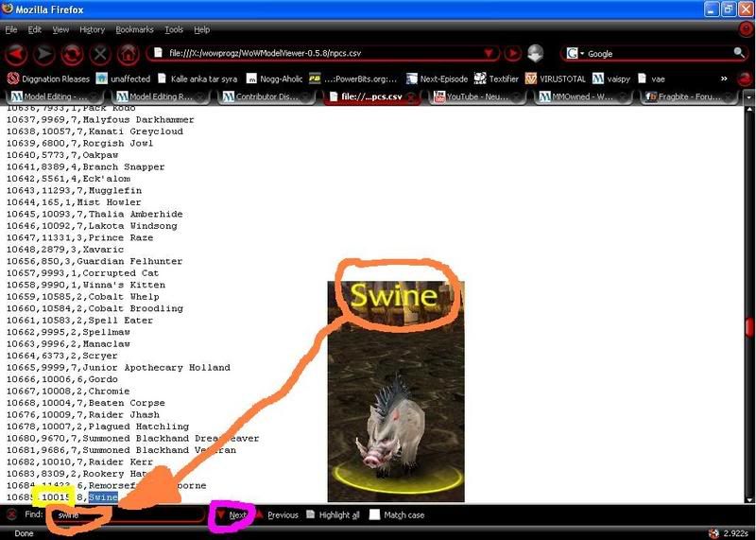Open the Bookmarks menu
756x540 pixels.
click(134, 30)
